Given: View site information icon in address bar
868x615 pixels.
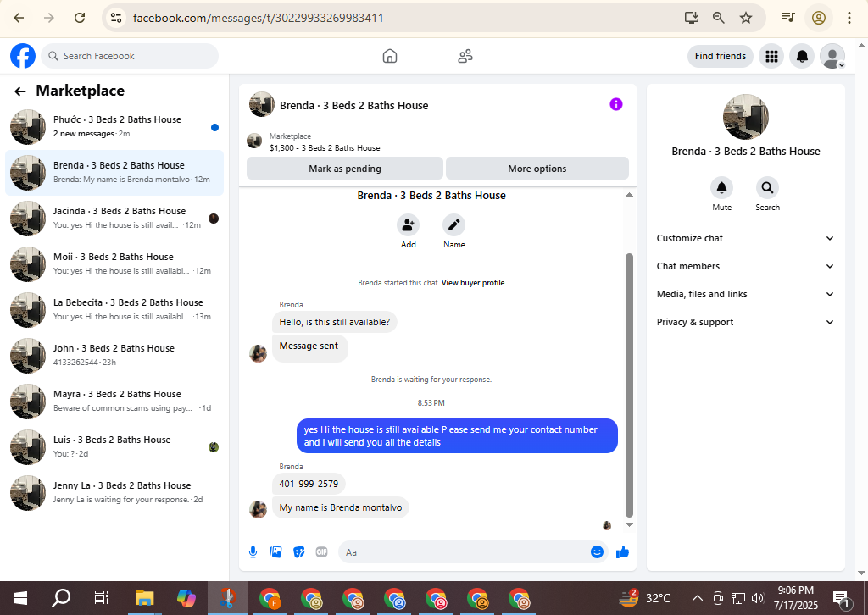Looking at the screenshot, I should pos(116,18).
